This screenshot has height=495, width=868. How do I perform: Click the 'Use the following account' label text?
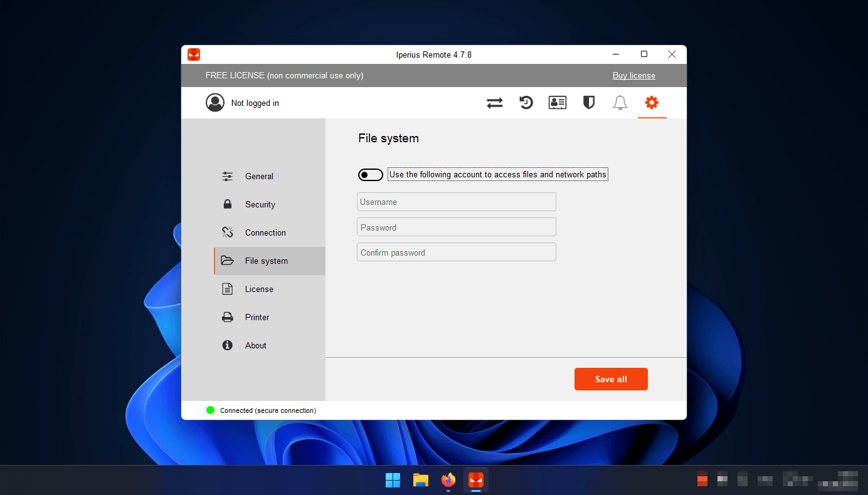coord(498,175)
